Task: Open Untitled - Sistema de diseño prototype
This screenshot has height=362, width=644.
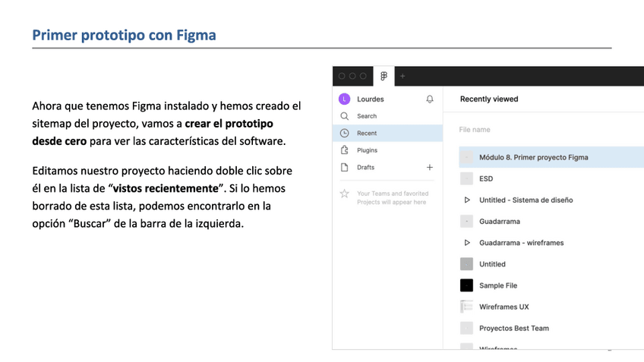Action: [x=526, y=200]
